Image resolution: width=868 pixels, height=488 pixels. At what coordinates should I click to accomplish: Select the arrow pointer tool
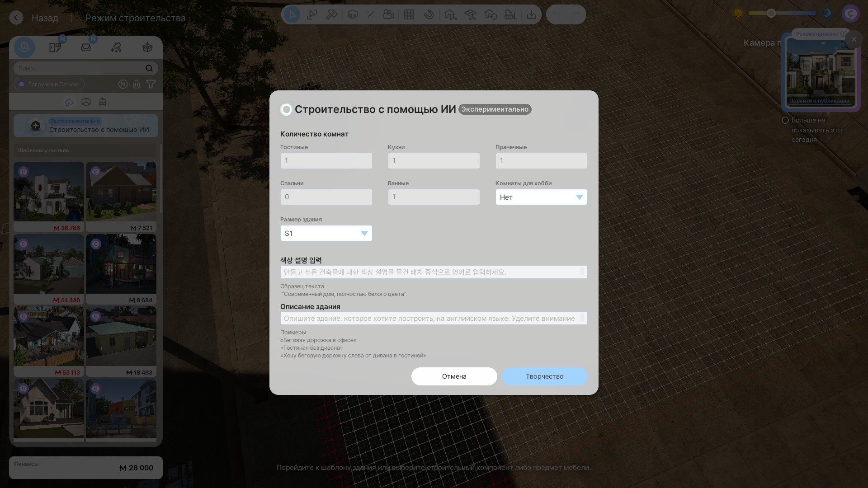click(x=292, y=15)
